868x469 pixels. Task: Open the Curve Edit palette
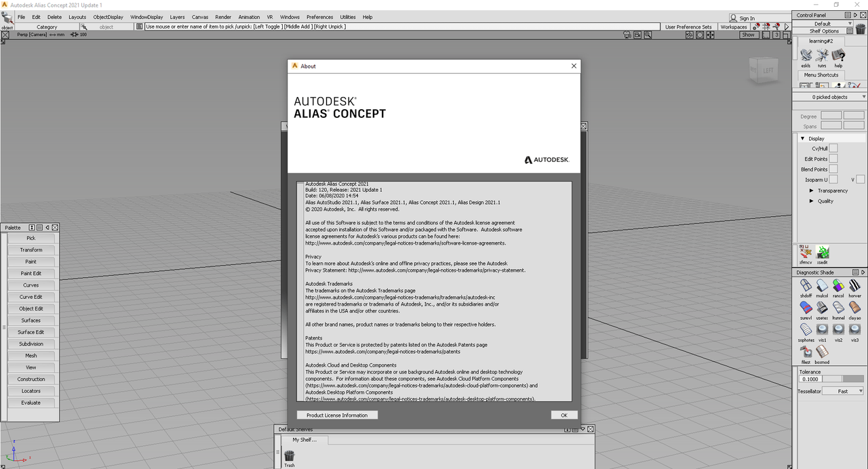[x=31, y=297]
